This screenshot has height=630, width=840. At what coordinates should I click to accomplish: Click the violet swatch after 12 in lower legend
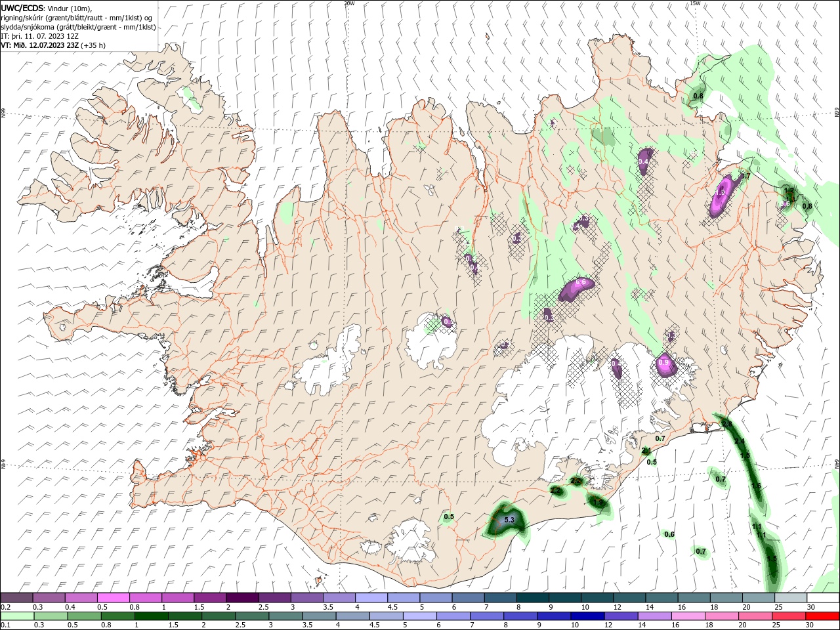point(620,616)
